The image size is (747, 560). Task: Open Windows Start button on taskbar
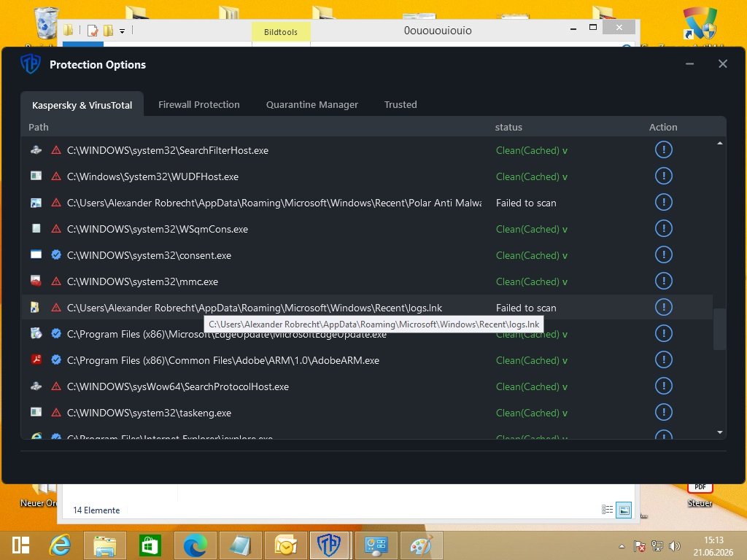[21, 545]
